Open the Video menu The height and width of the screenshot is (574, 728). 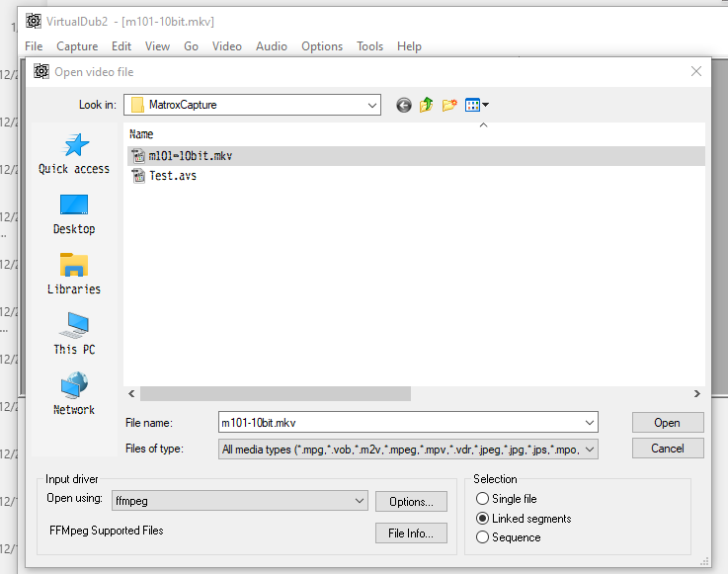pyautogui.click(x=227, y=46)
